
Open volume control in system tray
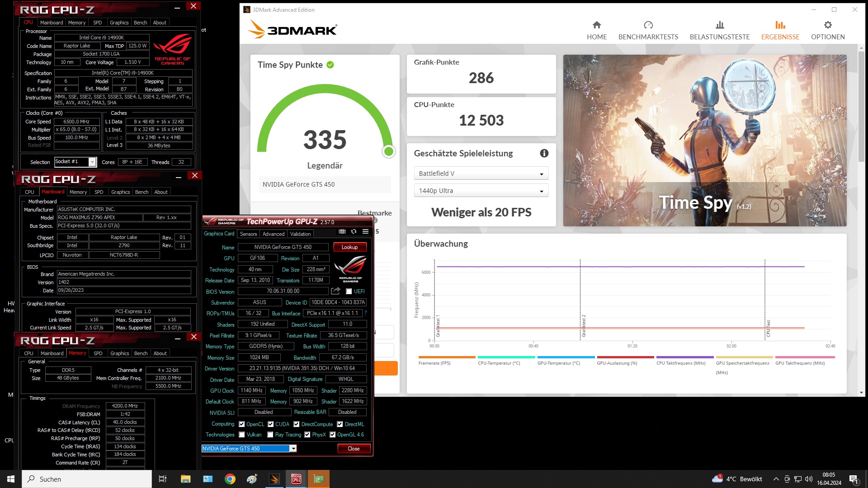(809, 479)
